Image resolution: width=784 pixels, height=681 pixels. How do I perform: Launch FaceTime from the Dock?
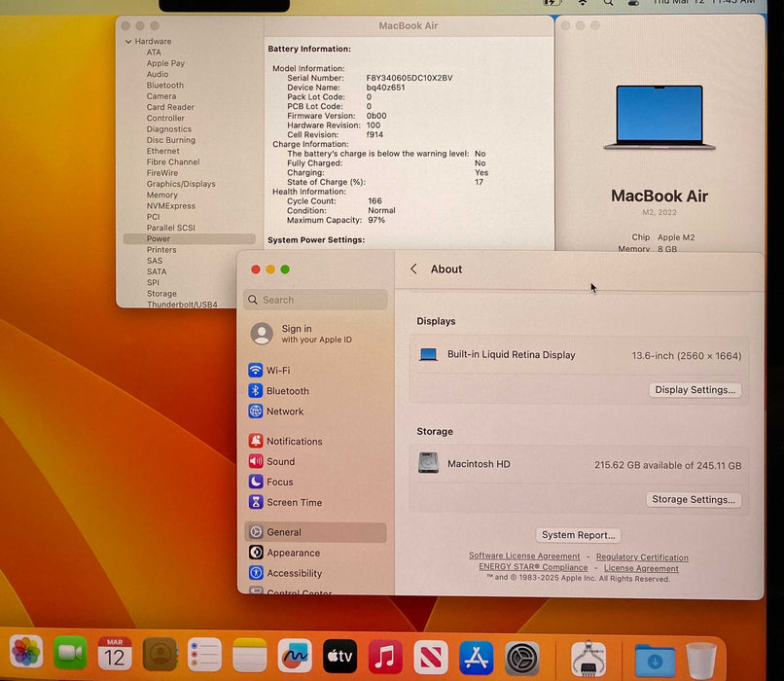70,653
